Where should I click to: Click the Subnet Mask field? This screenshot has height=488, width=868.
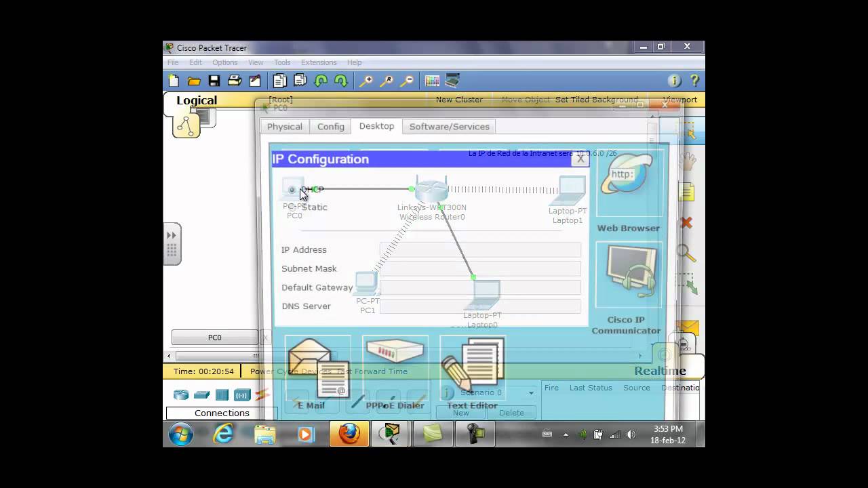(481, 269)
